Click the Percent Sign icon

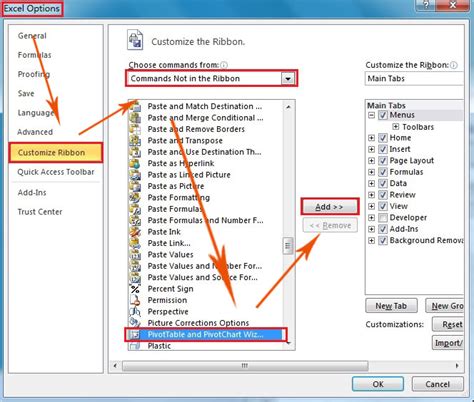tap(135, 289)
